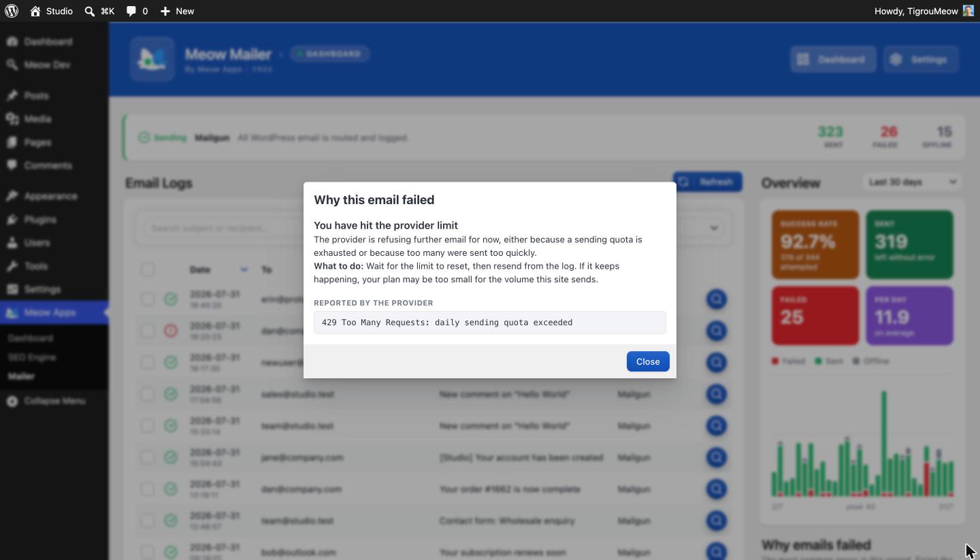Screen dimensions: 980x560
Task: Click the Collapse Menu arrow icon
Action: coord(12,401)
